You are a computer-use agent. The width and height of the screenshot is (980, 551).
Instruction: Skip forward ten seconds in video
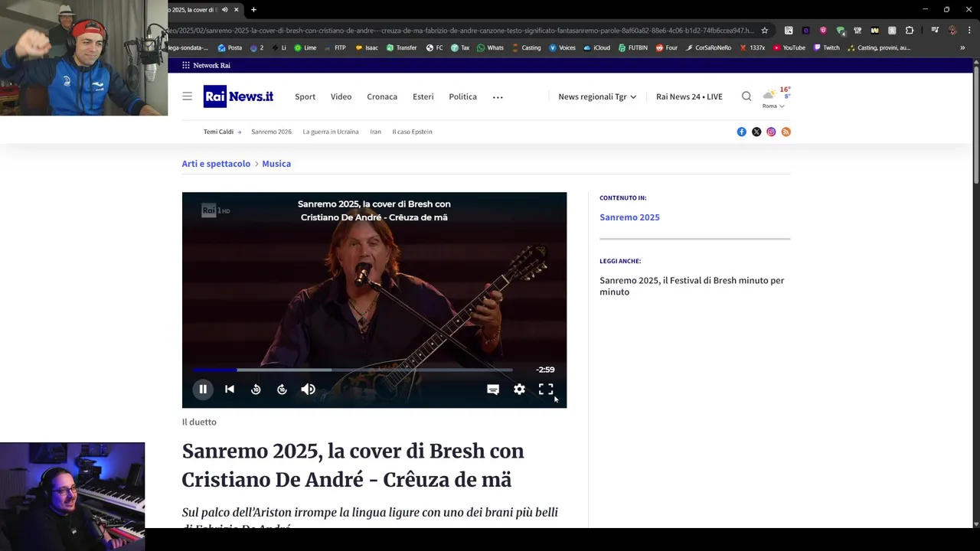282,390
